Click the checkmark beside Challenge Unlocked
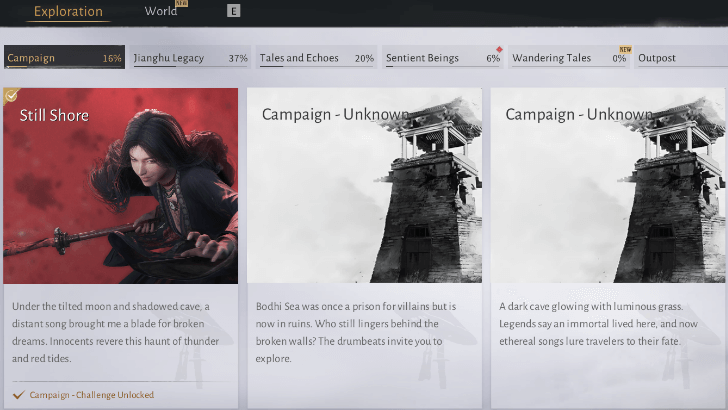This screenshot has height=410, width=728. pos(19,395)
